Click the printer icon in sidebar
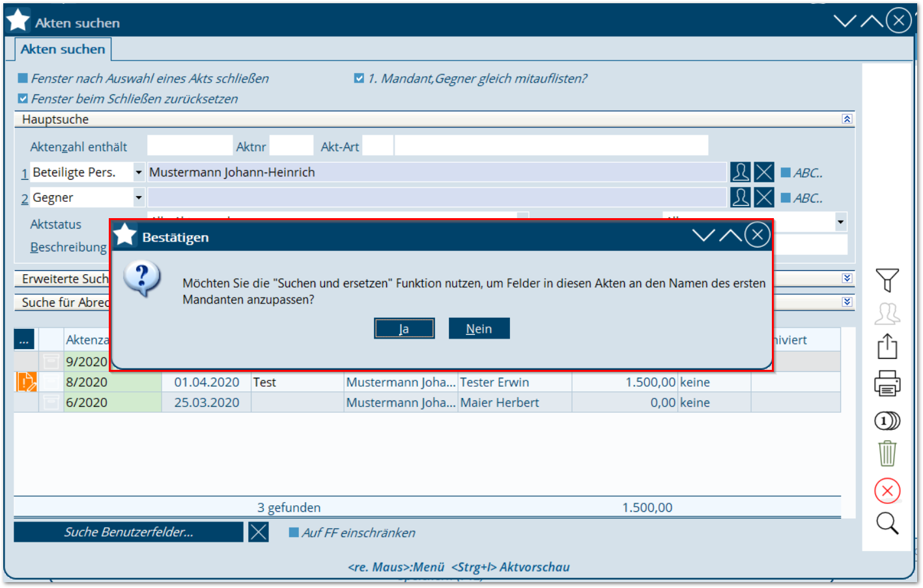 point(887,384)
